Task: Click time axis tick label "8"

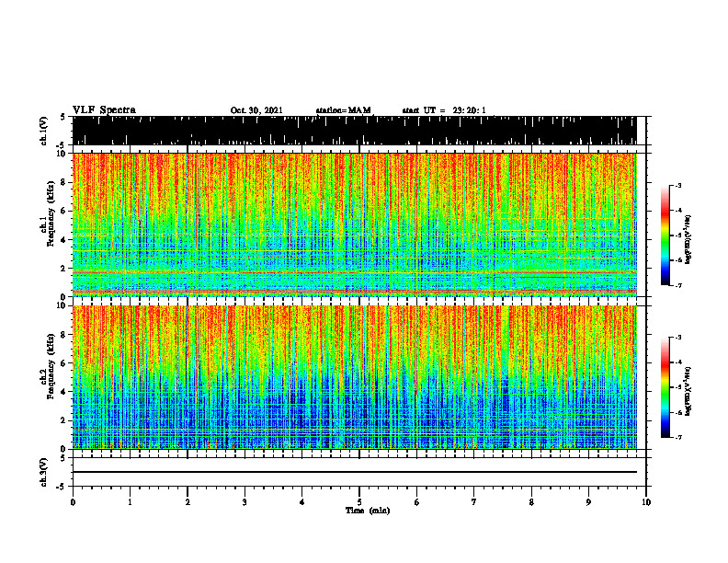Action: 531,502
